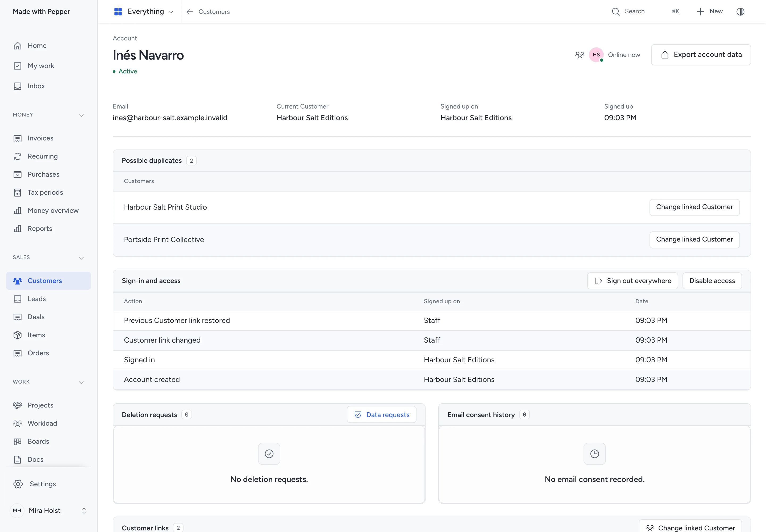
Task: Open Home in the sidebar
Action: tap(49, 46)
